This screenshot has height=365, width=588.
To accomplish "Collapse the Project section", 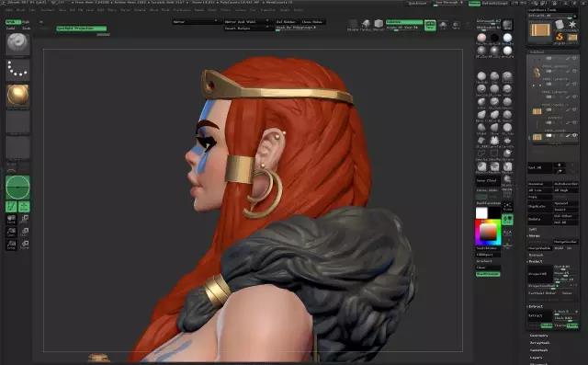I will (536, 261).
